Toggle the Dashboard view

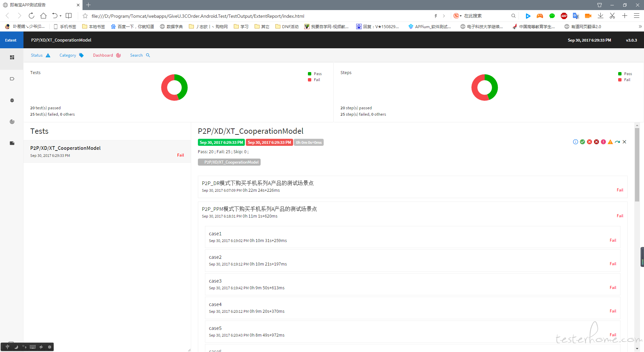tap(106, 55)
